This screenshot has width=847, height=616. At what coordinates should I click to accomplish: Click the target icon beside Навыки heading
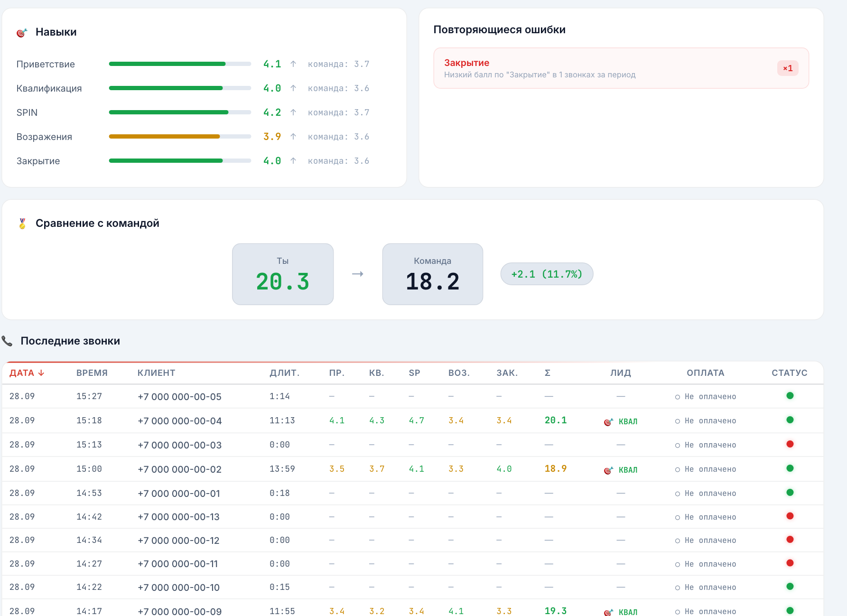tap(22, 33)
